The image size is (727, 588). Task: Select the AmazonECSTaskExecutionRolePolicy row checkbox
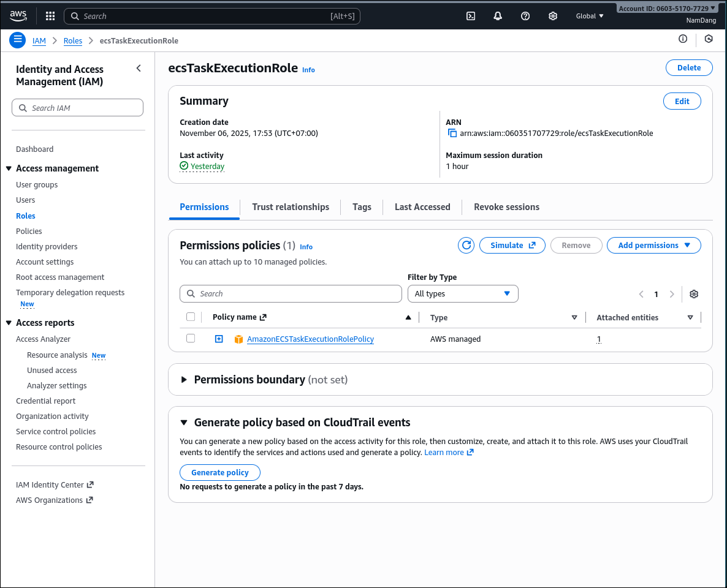click(191, 338)
